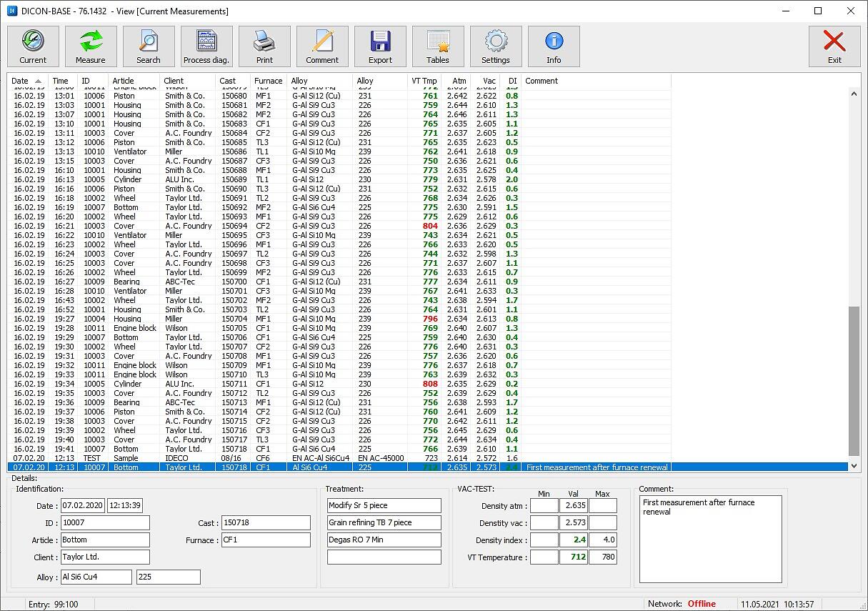Viewport: 868px width, 611px height.
Task: Start a new measurement with Measure
Action: click(x=91, y=47)
